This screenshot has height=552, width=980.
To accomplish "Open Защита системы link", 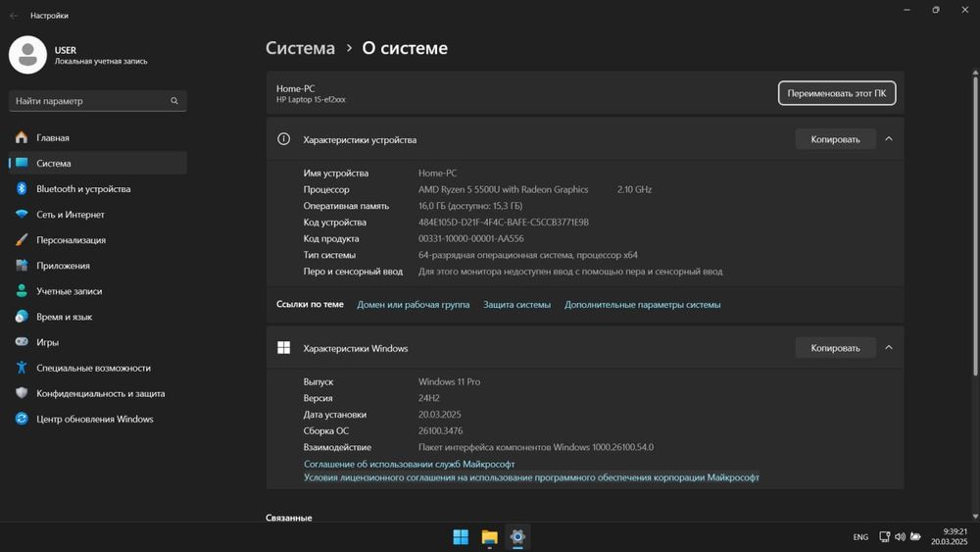I will (x=516, y=305).
